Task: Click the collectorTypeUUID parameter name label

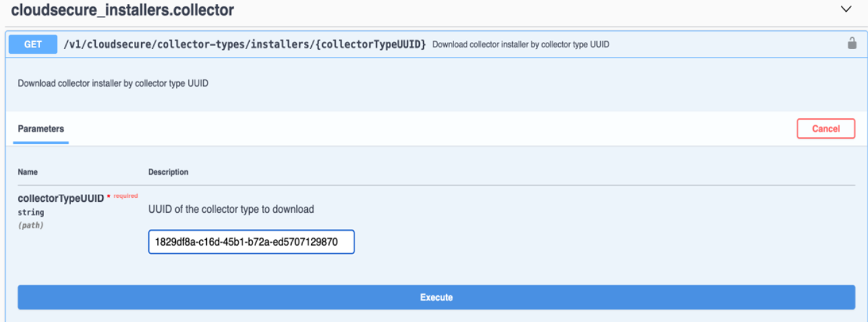Action: [x=60, y=199]
